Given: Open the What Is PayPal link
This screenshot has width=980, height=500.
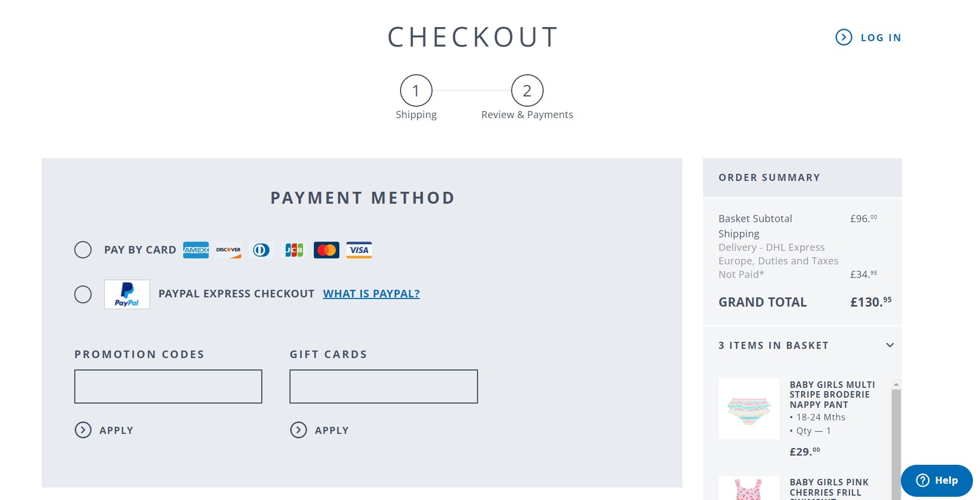Looking at the screenshot, I should click(x=371, y=294).
